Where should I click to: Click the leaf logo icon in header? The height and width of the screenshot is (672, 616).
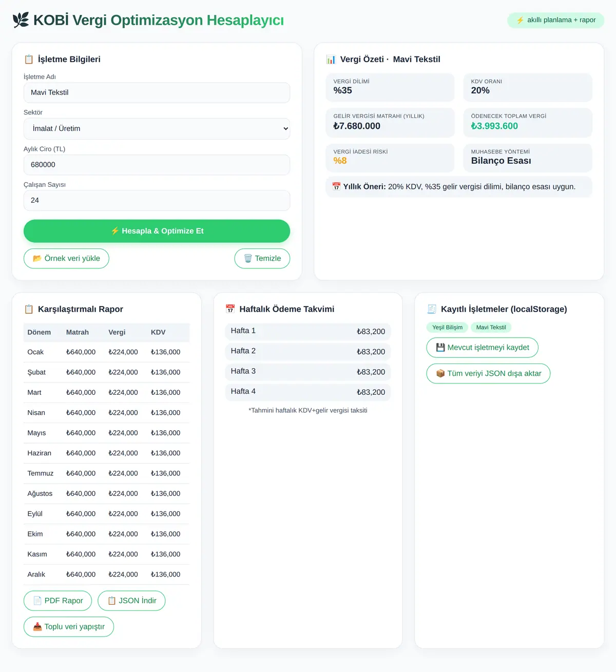click(21, 20)
